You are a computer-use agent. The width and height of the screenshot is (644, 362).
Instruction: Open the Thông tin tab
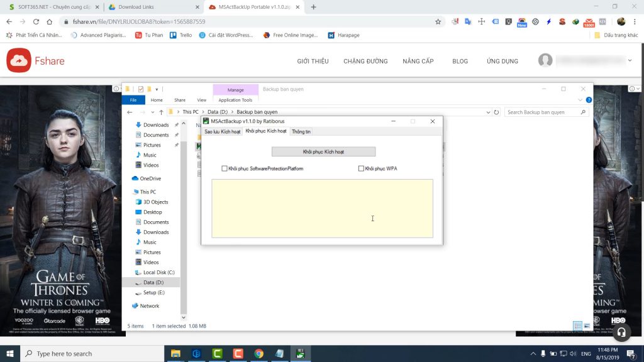(301, 132)
